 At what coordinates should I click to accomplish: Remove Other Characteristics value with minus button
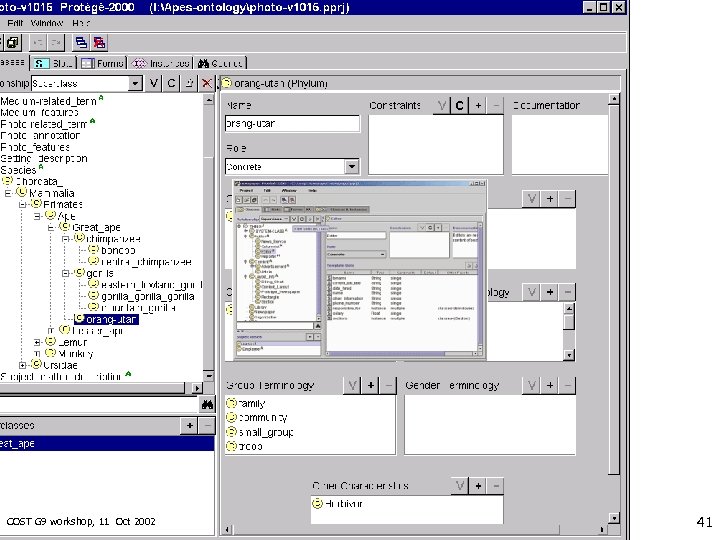[x=496, y=486]
